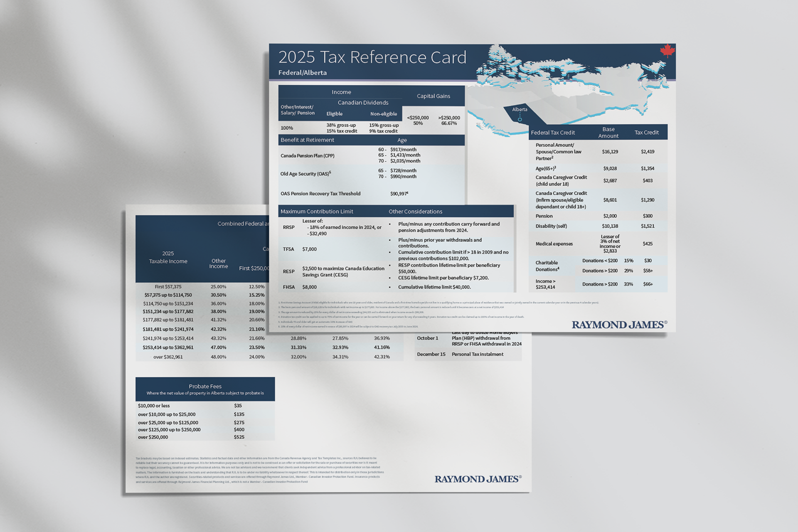The width and height of the screenshot is (798, 532).
Task: Click the 'Maximum Contribution Limit' header
Action: pos(317,212)
